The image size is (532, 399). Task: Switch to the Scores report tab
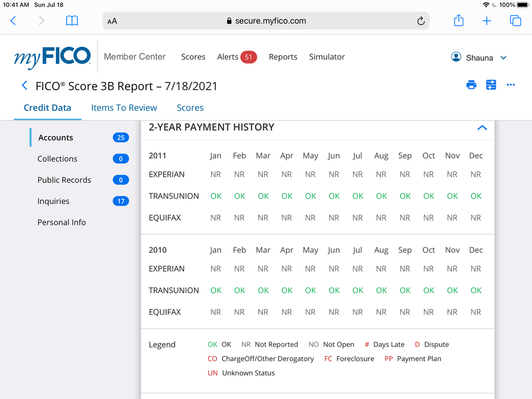tap(190, 108)
